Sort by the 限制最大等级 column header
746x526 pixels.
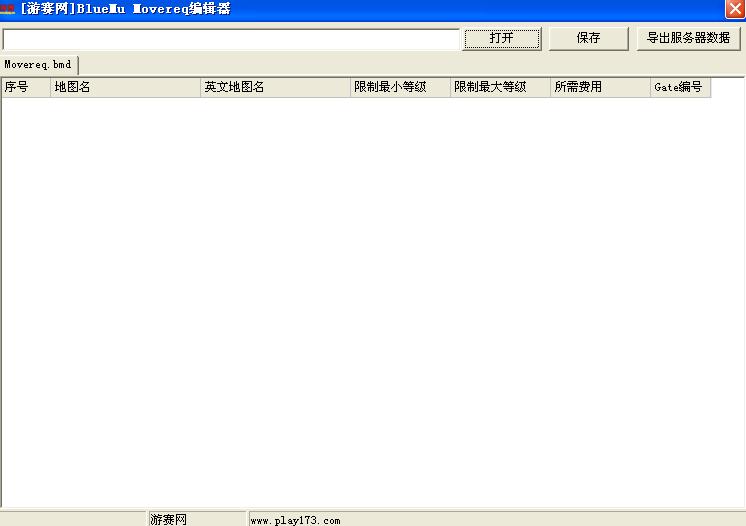[x=500, y=87]
